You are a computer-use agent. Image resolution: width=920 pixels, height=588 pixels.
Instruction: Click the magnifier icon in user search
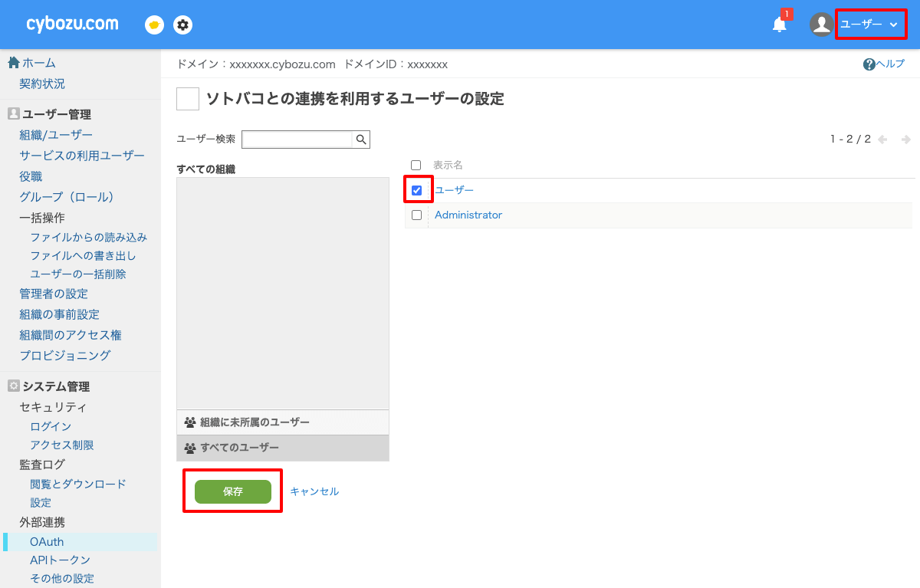click(x=361, y=139)
